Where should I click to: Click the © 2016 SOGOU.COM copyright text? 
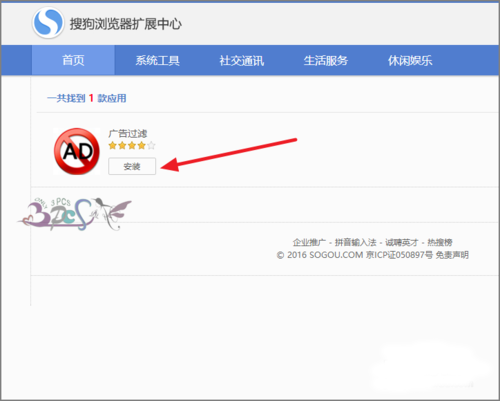pyautogui.click(x=320, y=255)
